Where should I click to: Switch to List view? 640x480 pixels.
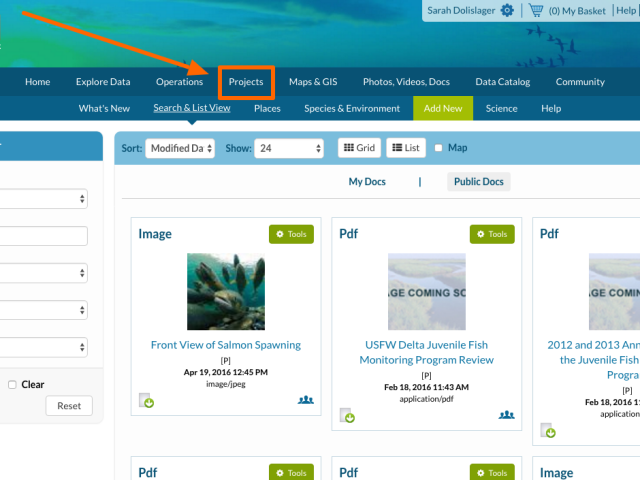[406, 148]
